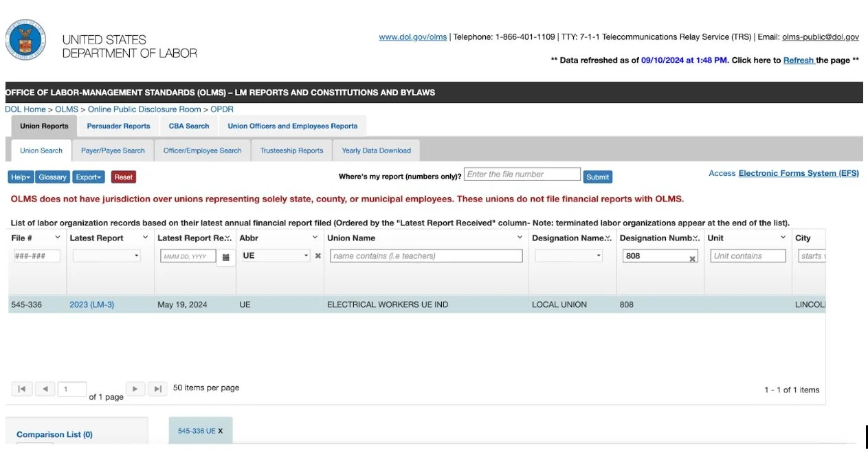
Task: Focus the Latest Report Received date field
Action: click(x=188, y=256)
